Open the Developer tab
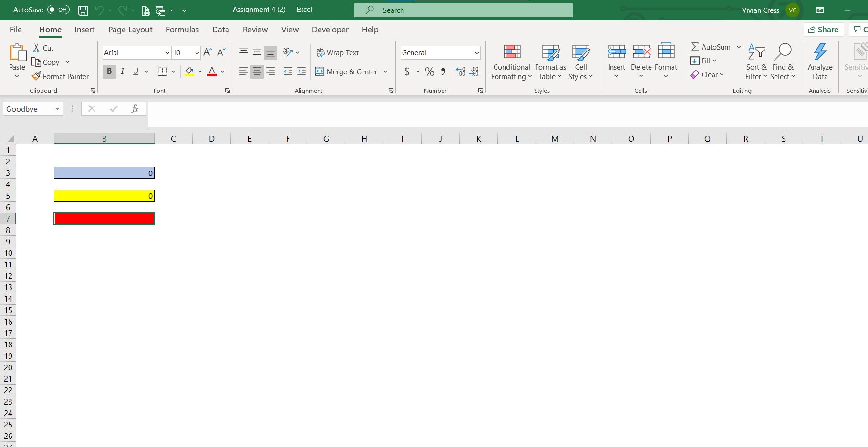868x447 pixels. [x=330, y=30]
